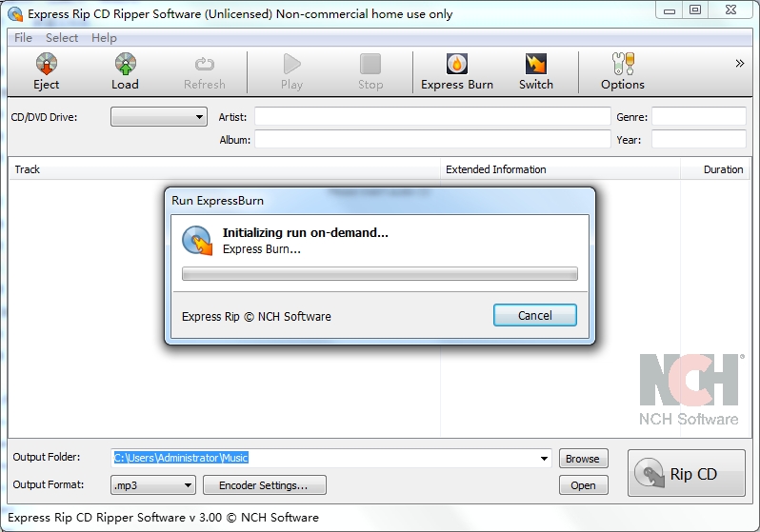Close the Express Rip window
Image resolution: width=760 pixels, height=532 pixels.
pos(730,10)
